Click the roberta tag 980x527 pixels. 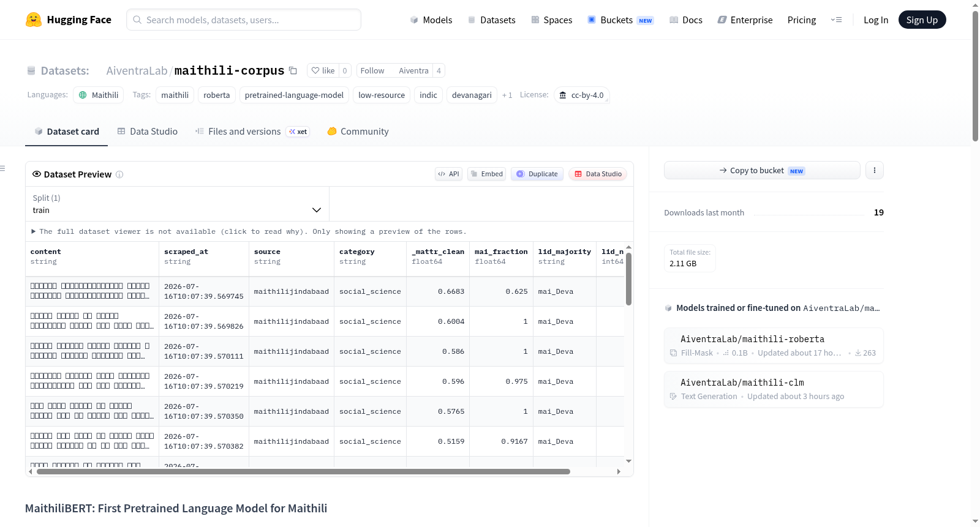pyautogui.click(x=217, y=95)
